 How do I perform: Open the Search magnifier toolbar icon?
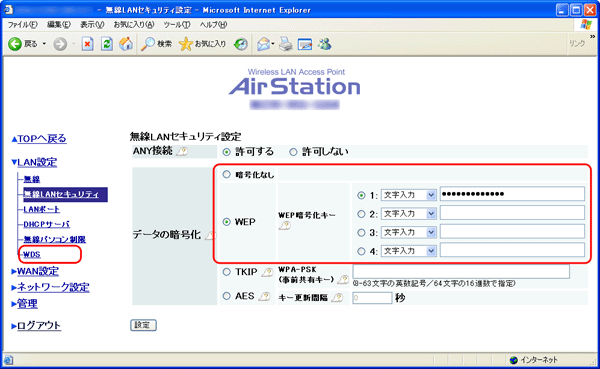click(x=147, y=44)
